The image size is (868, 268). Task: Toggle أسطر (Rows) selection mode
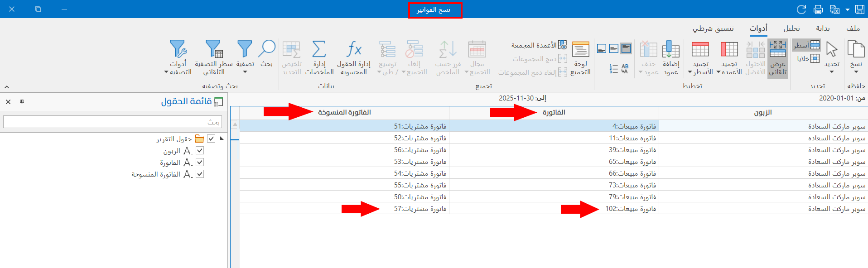tap(806, 45)
